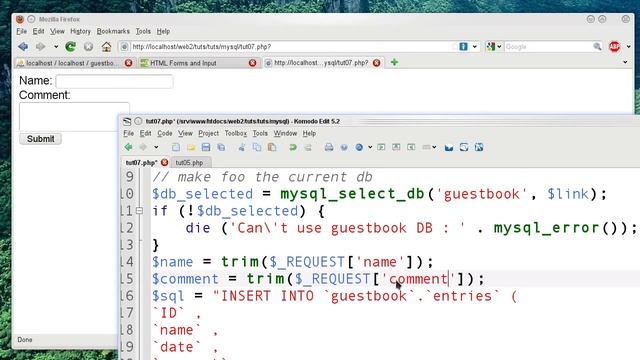Open Komodo Help menu

point(309,133)
